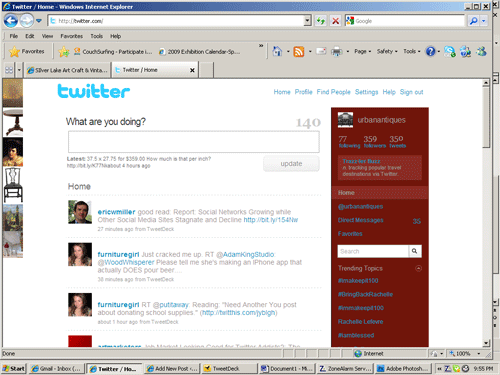
Task: Click the orange RSS feeds icon
Action: point(299,52)
